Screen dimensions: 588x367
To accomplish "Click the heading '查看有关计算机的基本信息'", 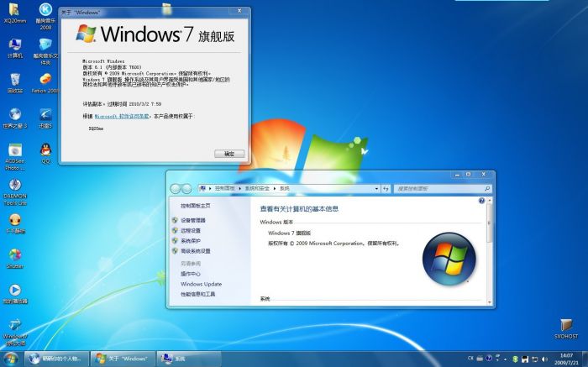I will pyautogui.click(x=299, y=209).
